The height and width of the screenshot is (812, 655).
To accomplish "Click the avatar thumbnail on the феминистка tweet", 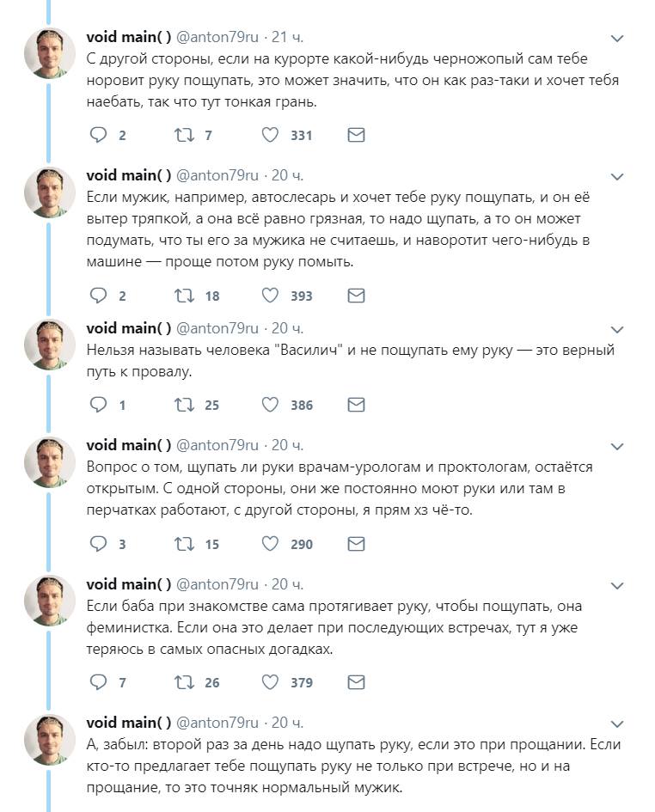I will coord(50,601).
